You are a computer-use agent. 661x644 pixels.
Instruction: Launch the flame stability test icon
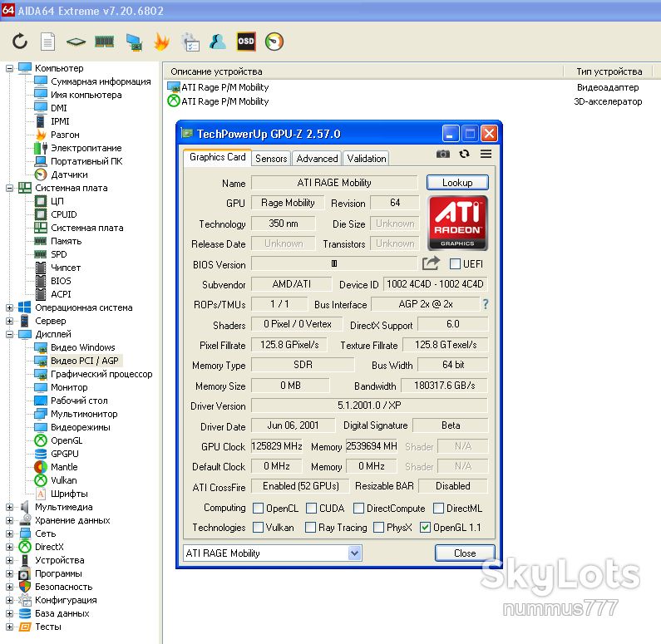(161, 42)
